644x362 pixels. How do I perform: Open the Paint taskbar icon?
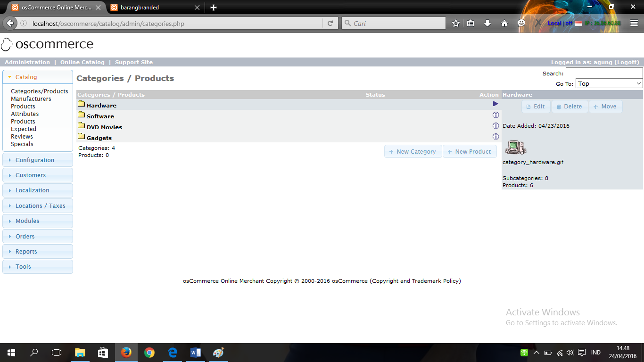218,353
